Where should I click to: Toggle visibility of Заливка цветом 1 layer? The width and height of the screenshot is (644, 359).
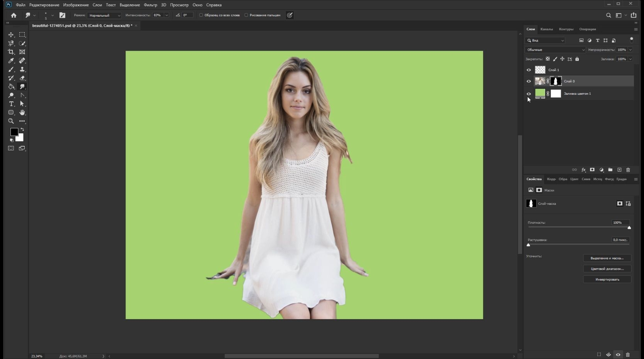[x=529, y=94]
